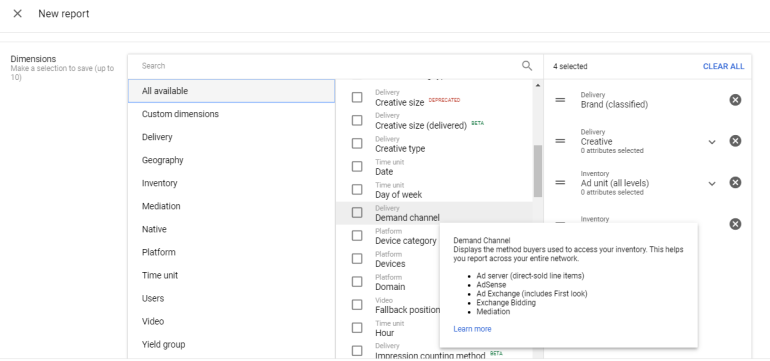Check the Creative size dimension
This screenshot has width=770, height=361.
[x=357, y=97]
